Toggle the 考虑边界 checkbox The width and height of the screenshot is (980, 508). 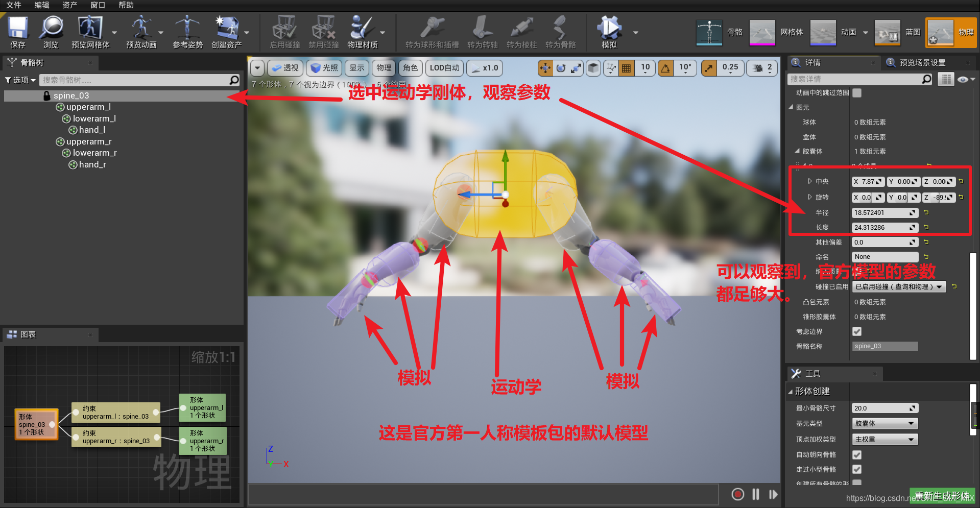pyautogui.click(x=856, y=331)
